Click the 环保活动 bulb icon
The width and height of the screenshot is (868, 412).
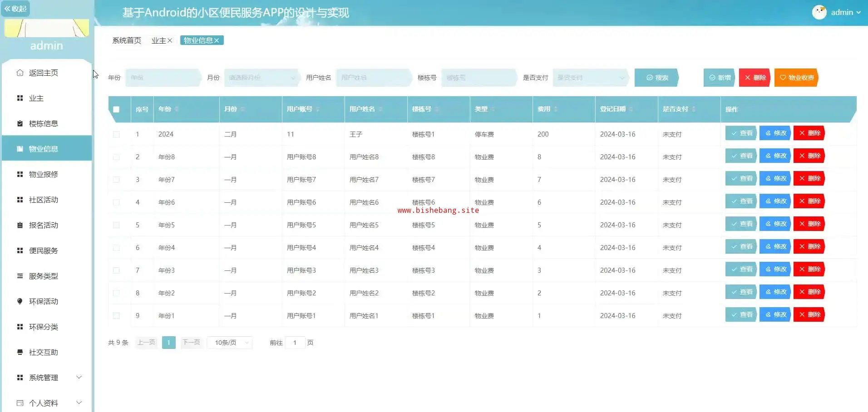click(20, 301)
